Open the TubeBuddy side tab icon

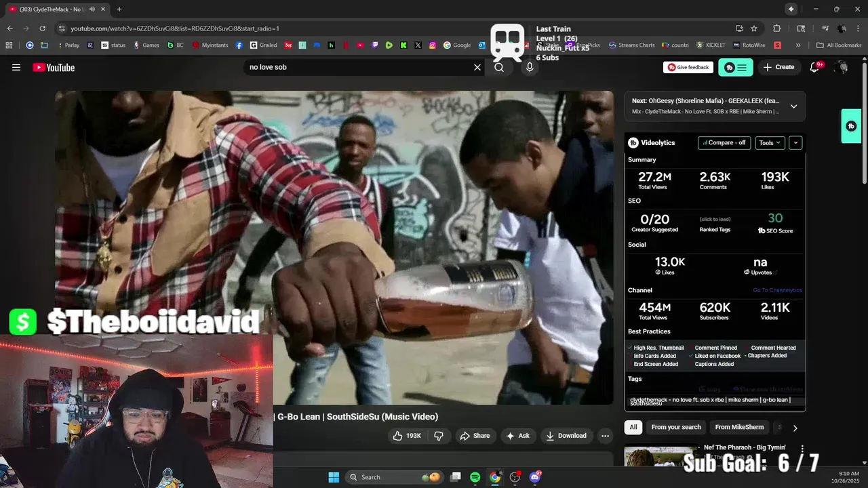pyautogui.click(x=851, y=126)
